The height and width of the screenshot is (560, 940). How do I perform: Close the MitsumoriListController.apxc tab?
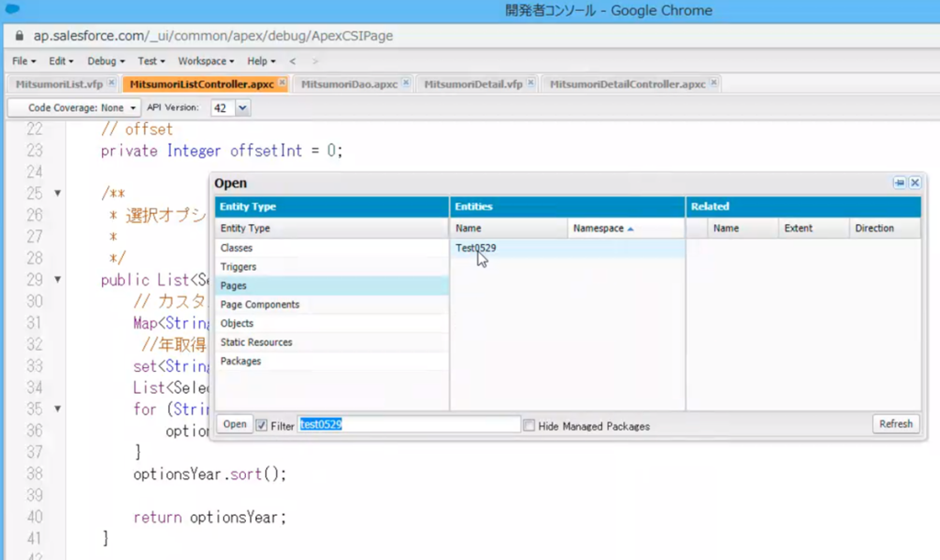click(x=283, y=83)
